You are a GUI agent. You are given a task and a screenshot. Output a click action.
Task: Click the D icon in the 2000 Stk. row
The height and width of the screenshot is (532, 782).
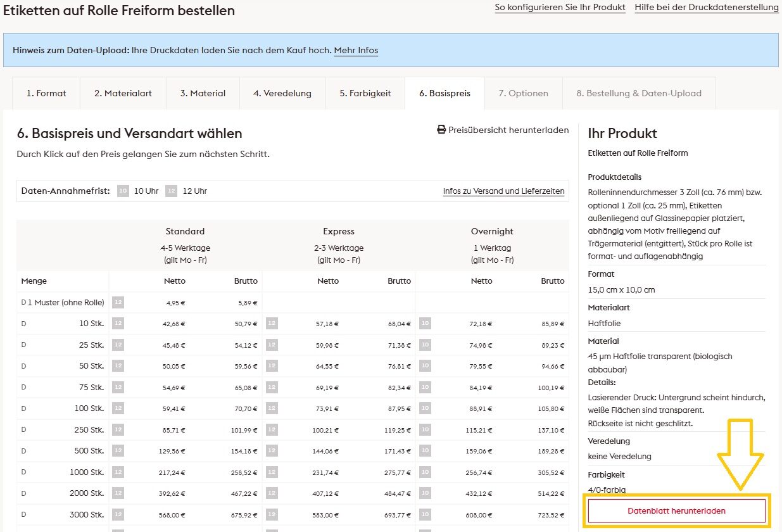tap(24, 493)
